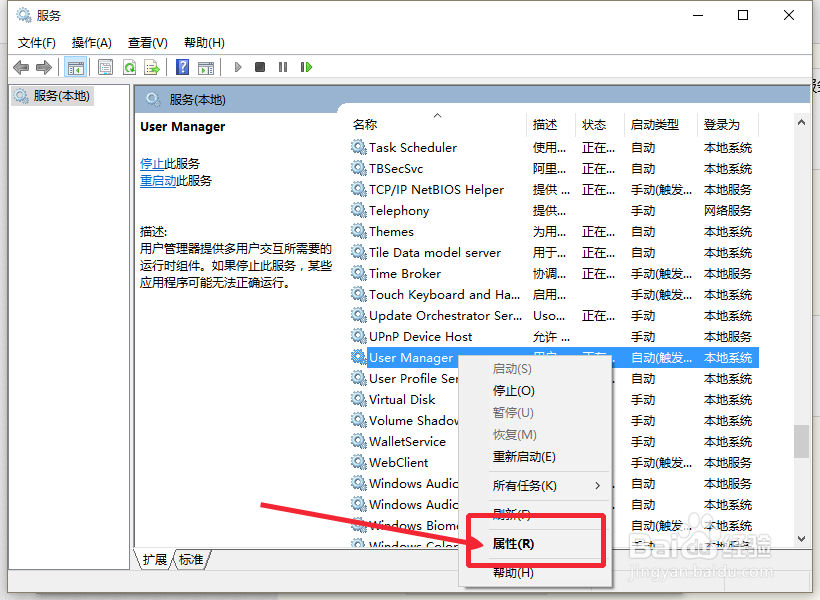Toggle the Action pane toolbar icon

[206, 67]
